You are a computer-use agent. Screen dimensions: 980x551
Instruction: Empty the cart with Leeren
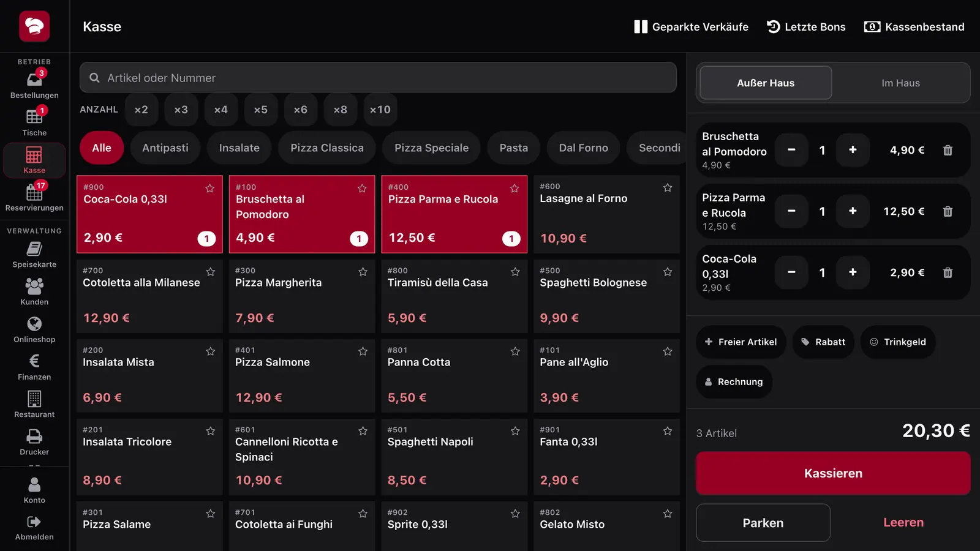click(903, 523)
